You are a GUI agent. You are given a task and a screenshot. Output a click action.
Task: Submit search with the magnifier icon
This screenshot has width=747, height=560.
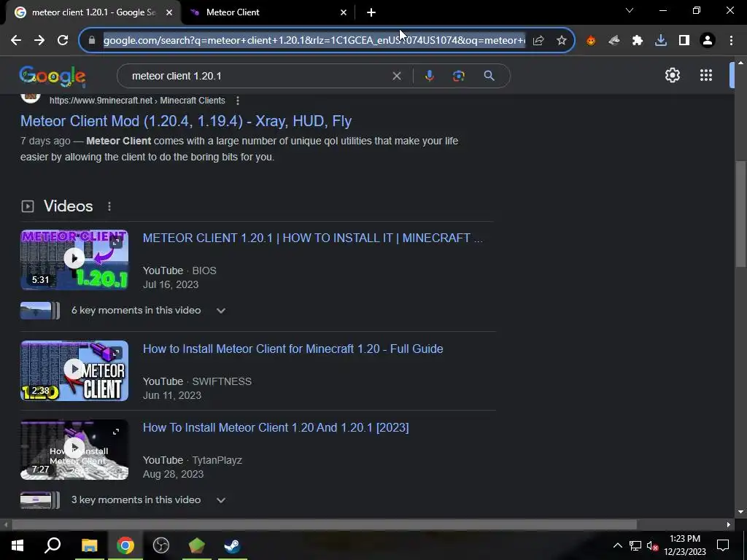click(489, 76)
